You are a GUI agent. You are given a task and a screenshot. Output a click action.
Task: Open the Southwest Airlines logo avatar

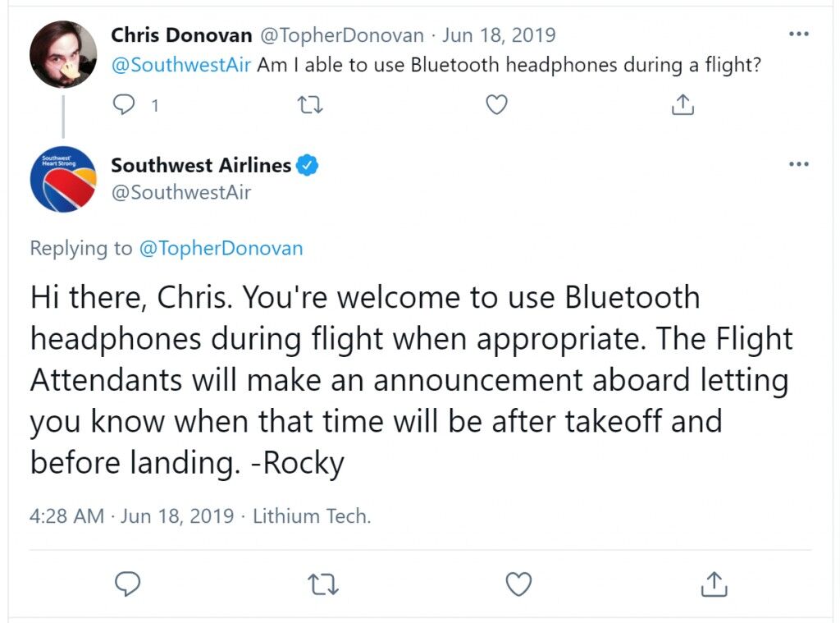pyautogui.click(x=63, y=179)
